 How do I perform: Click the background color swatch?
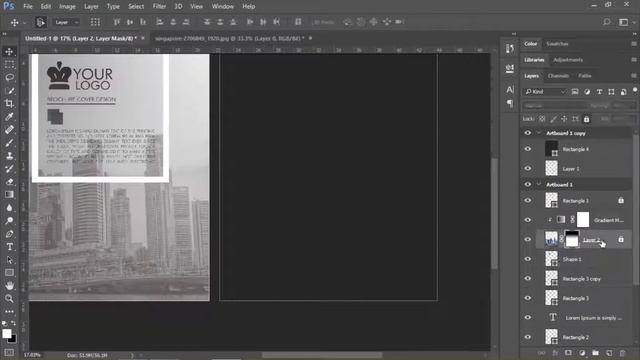[x=13, y=339]
